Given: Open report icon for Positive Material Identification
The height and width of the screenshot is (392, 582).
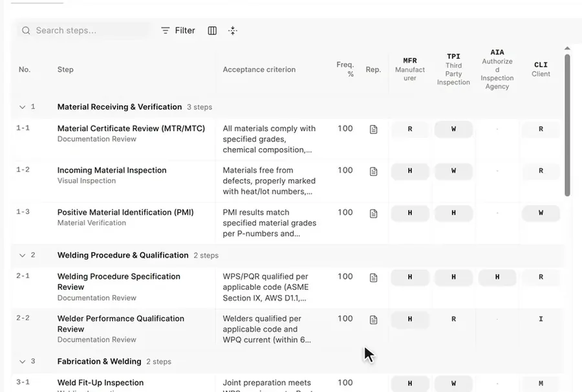Looking at the screenshot, I should point(373,213).
